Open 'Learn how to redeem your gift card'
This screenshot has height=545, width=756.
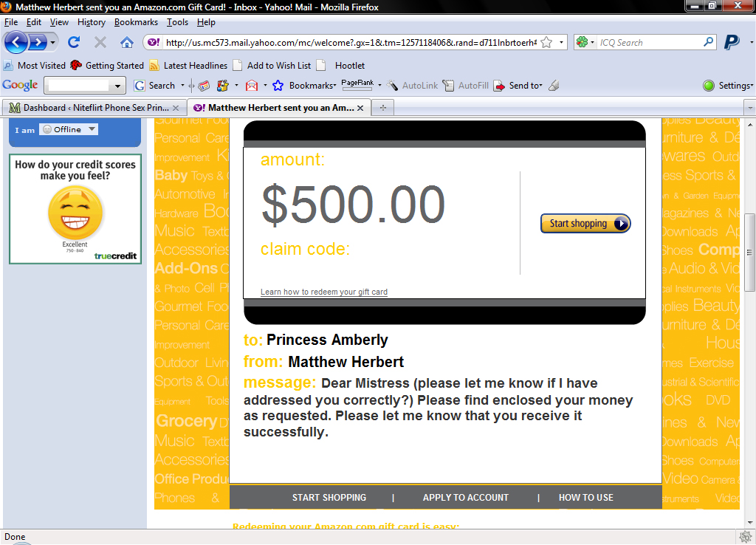coord(324,292)
